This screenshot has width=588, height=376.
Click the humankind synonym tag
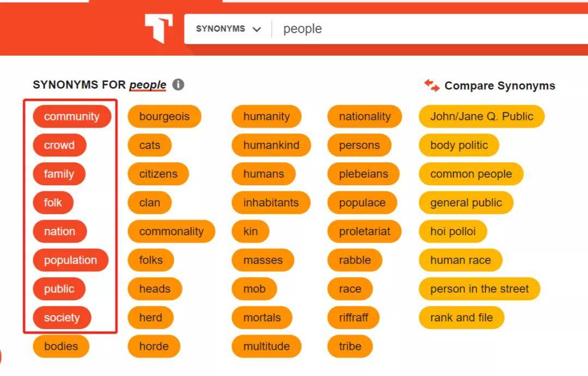(272, 145)
